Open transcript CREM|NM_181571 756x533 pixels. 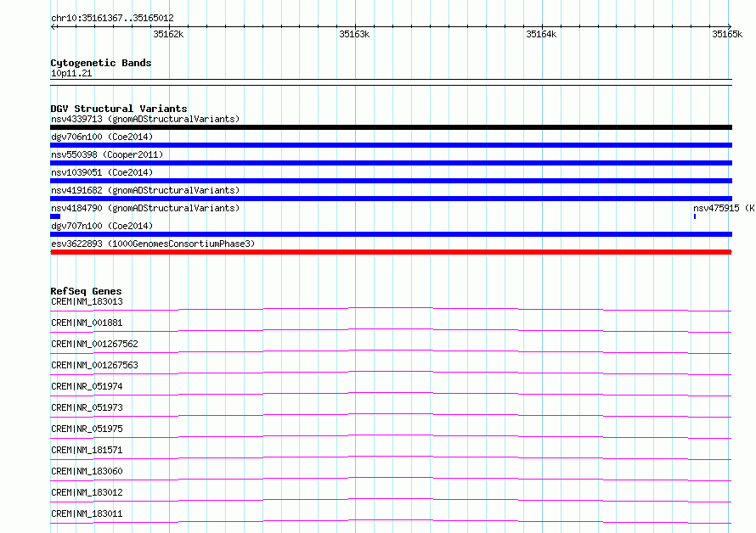[x=87, y=450]
